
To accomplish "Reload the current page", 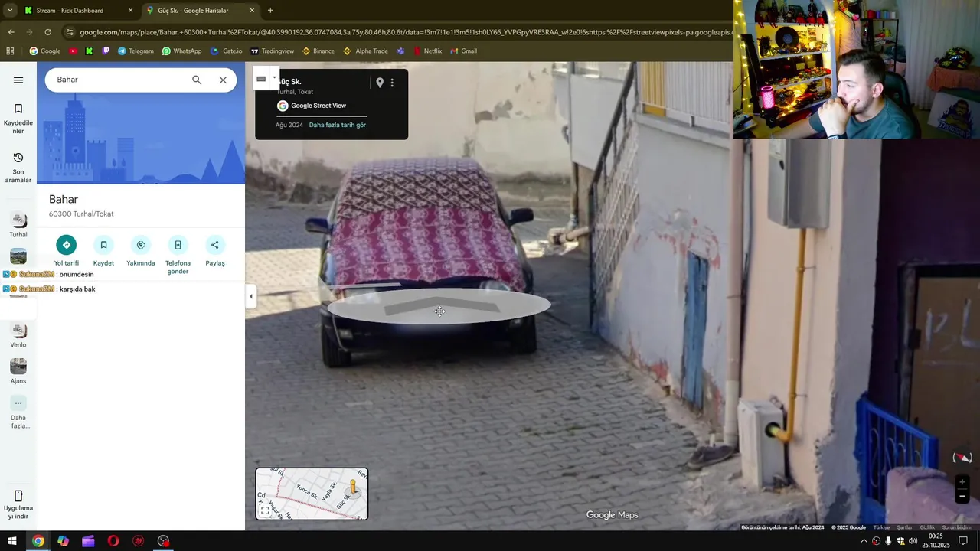I will click(x=47, y=32).
